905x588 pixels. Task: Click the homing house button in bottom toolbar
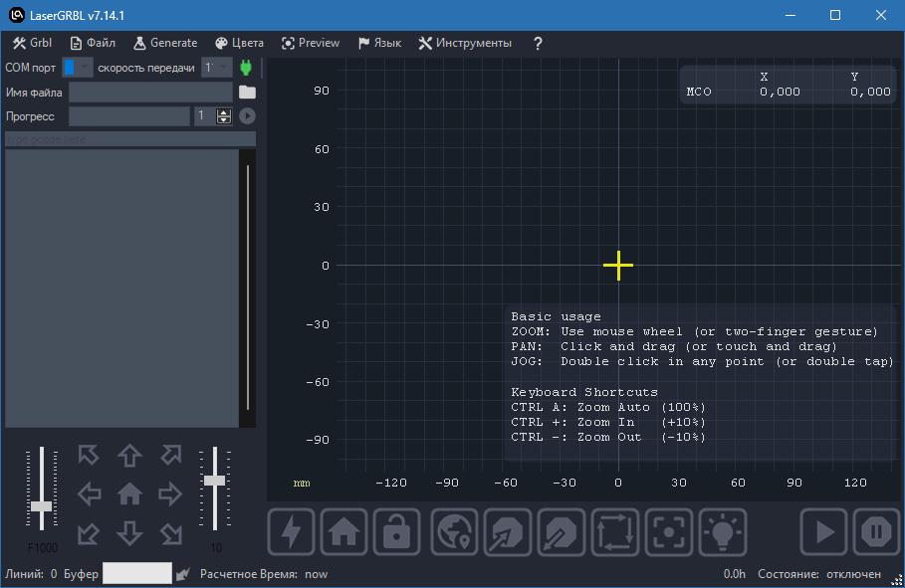click(x=344, y=531)
